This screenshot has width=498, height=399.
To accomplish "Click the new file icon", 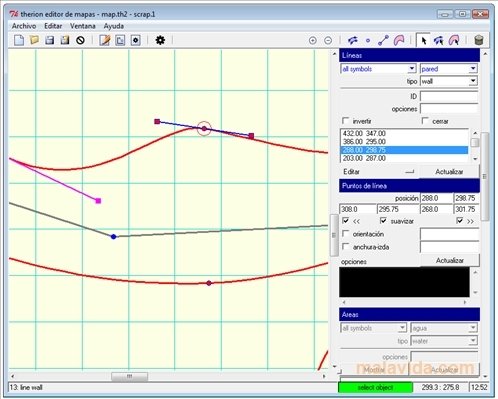I will click(x=19, y=40).
